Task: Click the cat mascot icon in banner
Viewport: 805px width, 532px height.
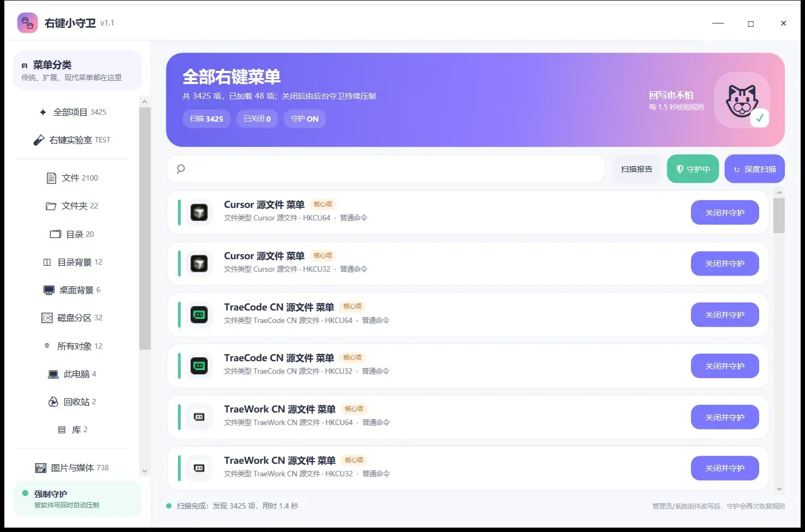Action: tap(742, 100)
